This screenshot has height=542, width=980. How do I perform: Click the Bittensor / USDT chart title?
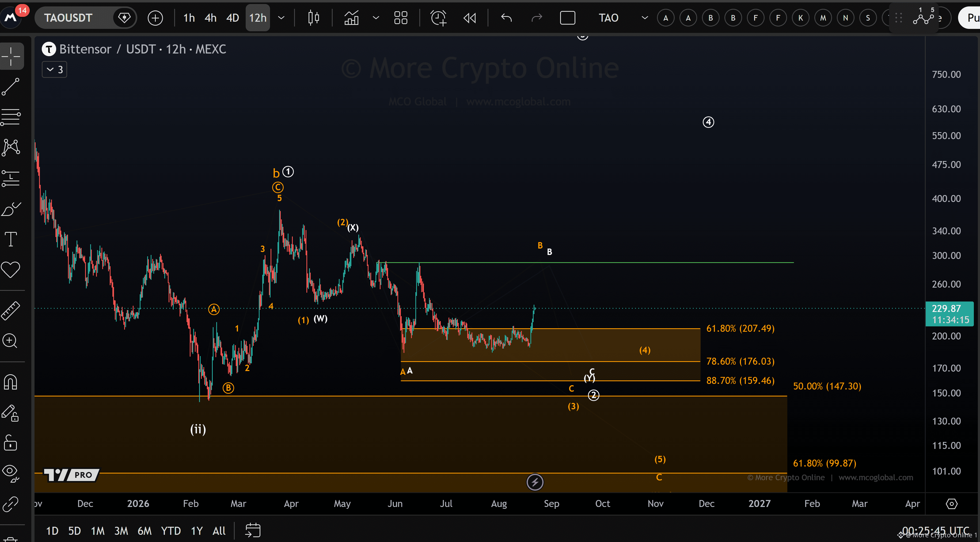[143, 49]
